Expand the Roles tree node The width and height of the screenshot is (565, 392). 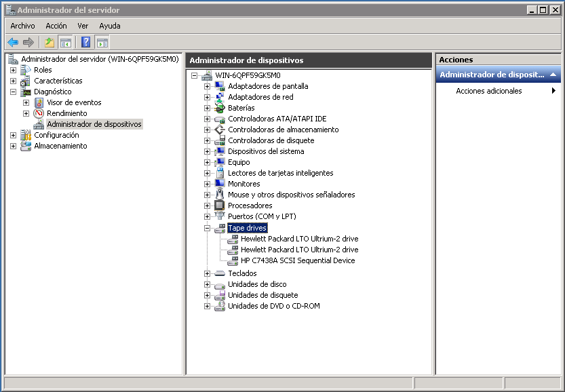(x=13, y=70)
